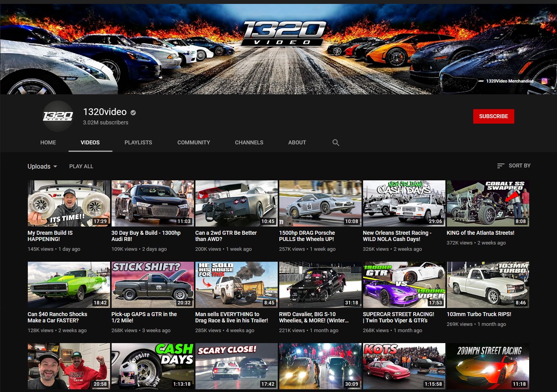Play the Scary Close thumbnail
The width and height of the screenshot is (557, 392).
click(237, 366)
